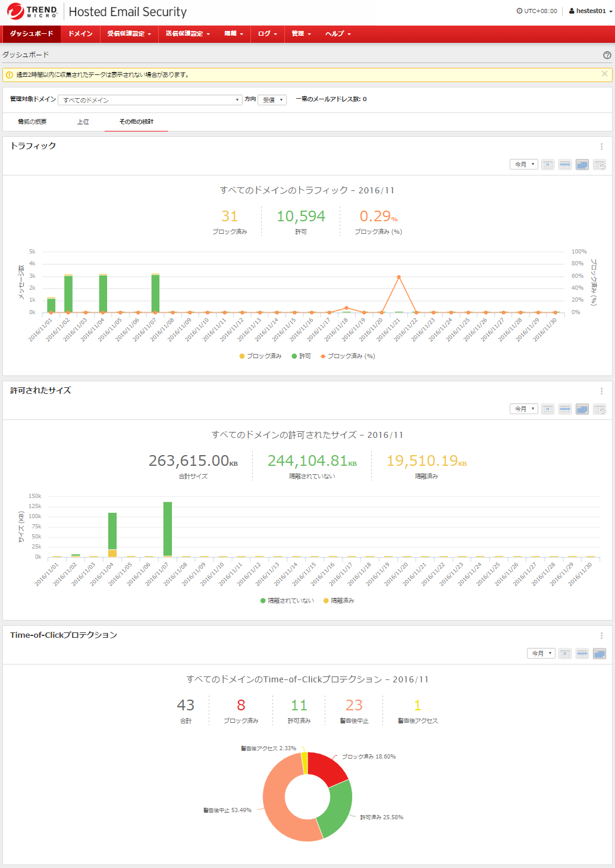Click the ドメイン navigation link
This screenshot has width=615, height=868.
pyautogui.click(x=80, y=34)
